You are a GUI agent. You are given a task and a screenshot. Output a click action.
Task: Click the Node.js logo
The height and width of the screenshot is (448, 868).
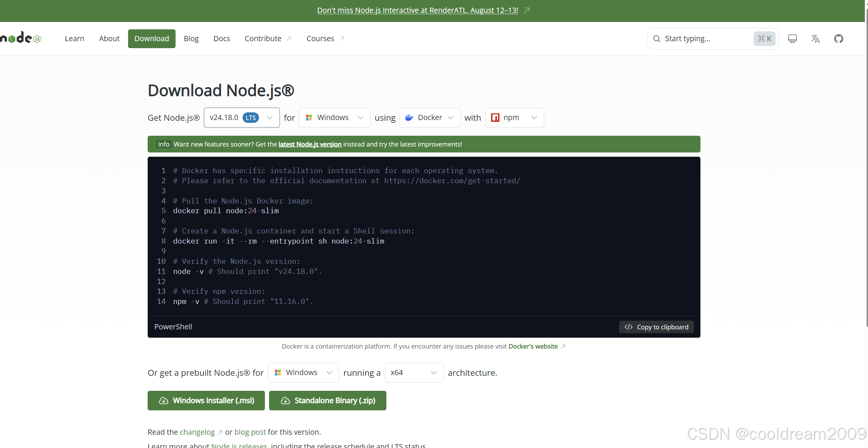[x=21, y=38]
